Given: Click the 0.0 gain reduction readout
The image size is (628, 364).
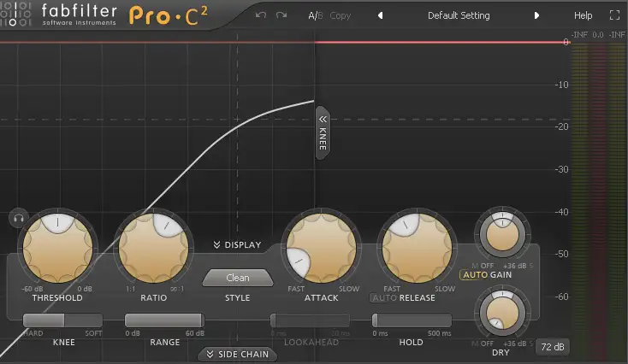Looking at the screenshot, I should click(598, 35).
